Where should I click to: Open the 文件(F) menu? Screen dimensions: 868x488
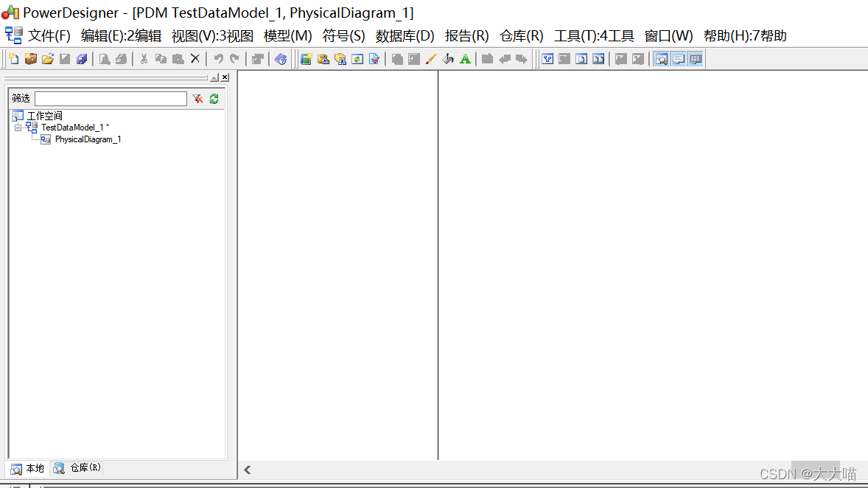click(x=49, y=36)
